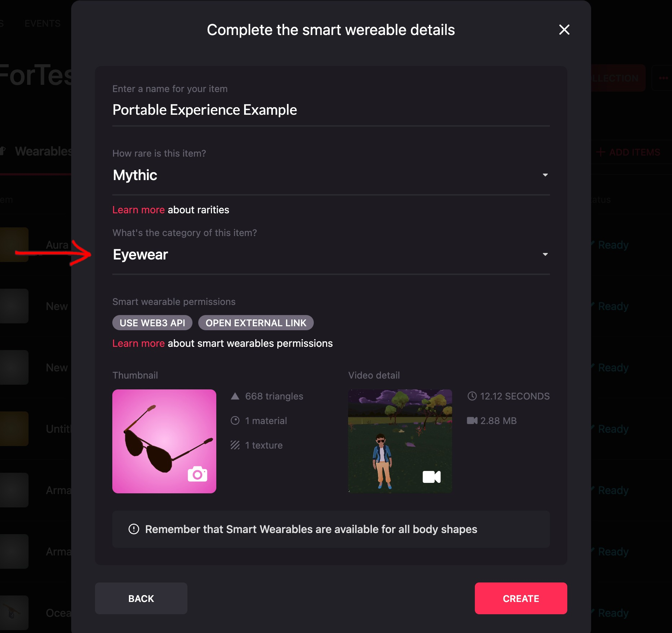Open the Eyewear category dropdown
Image resolution: width=672 pixels, height=633 pixels.
click(x=330, y=255)
